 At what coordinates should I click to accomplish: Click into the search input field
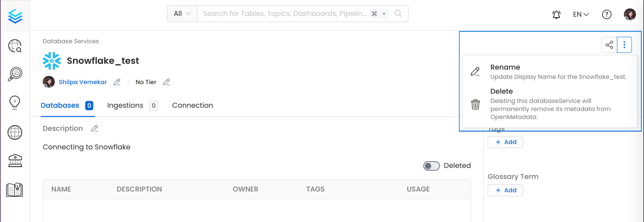point(285,14)
